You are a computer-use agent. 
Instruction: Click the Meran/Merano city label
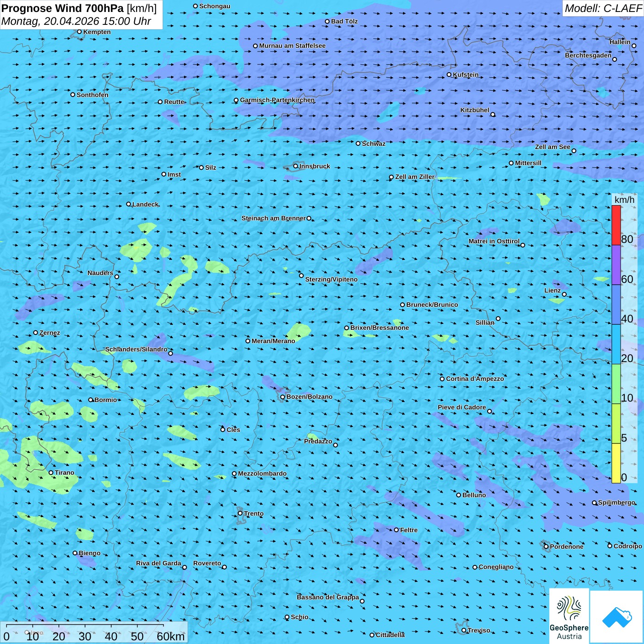click(273, 341)
